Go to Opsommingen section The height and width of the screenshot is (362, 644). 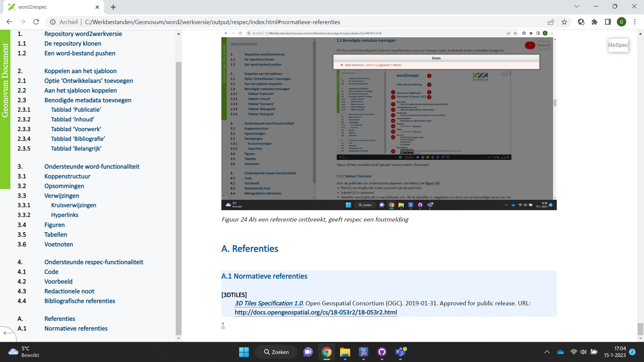point(64,186)
